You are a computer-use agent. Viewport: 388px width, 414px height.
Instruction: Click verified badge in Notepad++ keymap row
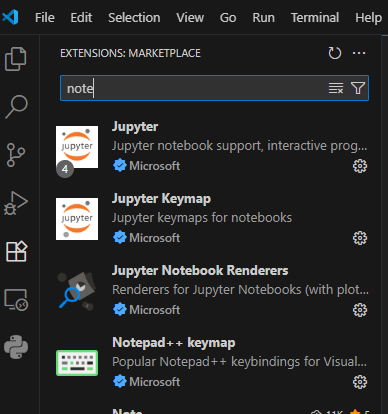pos(120,382)
